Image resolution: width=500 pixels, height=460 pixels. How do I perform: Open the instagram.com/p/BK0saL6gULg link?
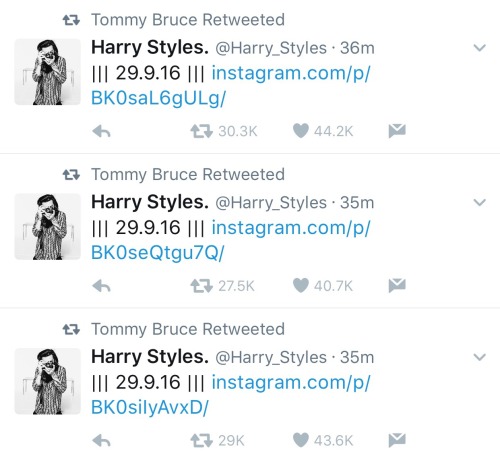(x=231, y=86)
